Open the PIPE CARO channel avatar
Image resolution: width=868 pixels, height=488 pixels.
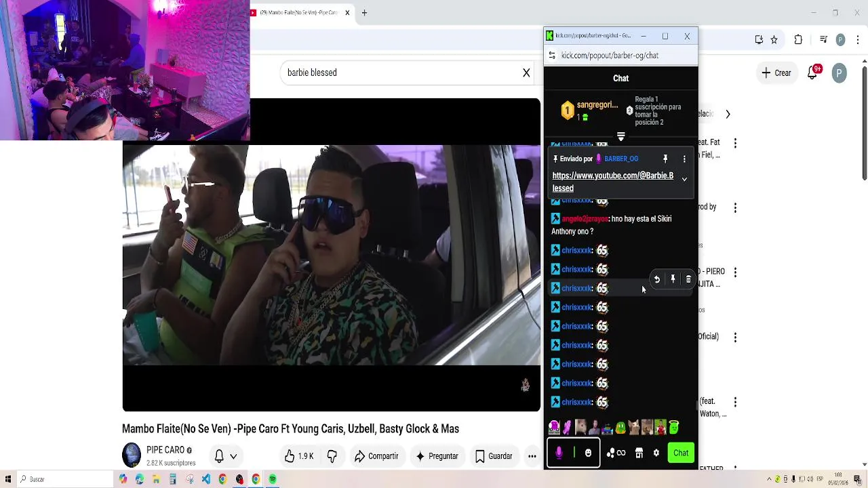coord(132,455)
